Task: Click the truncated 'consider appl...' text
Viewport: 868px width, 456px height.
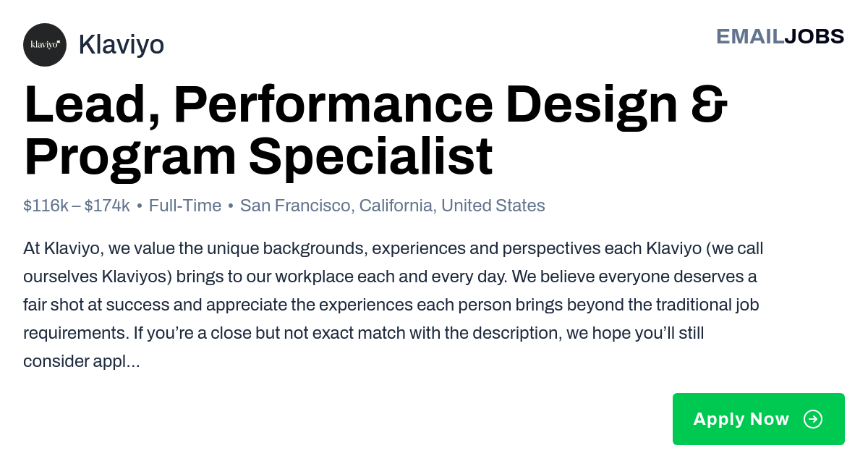Action: point(82,361)
